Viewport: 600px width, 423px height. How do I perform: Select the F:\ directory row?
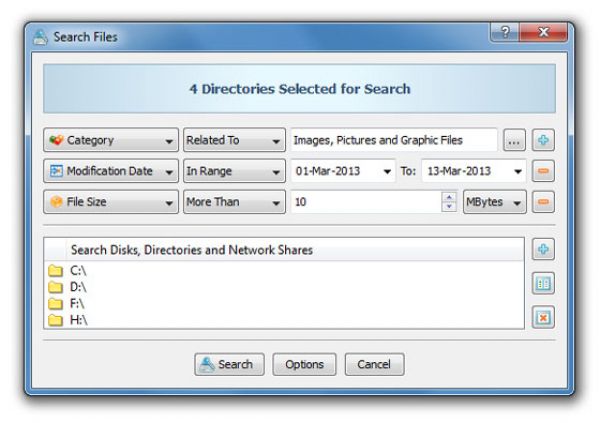tap(284, 304)
